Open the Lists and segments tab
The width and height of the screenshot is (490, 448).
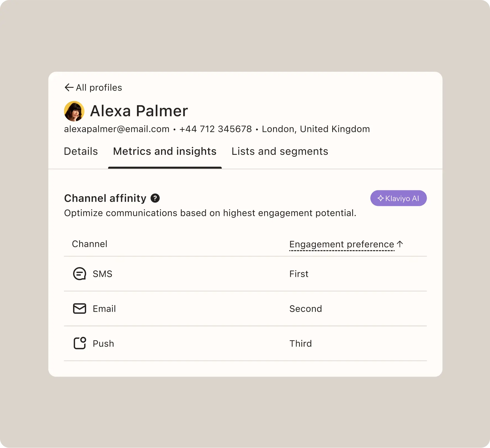click(x=280, y=151)
